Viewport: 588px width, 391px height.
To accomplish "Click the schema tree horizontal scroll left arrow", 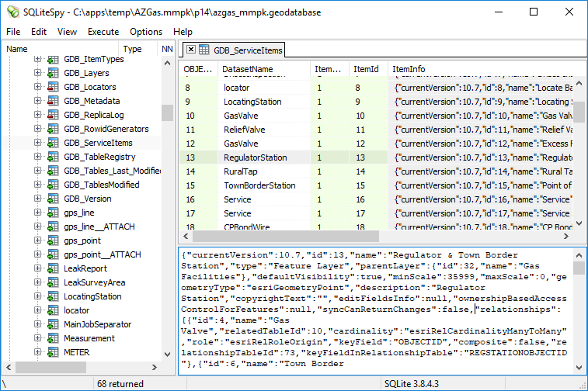I will [x=9, y=368].
